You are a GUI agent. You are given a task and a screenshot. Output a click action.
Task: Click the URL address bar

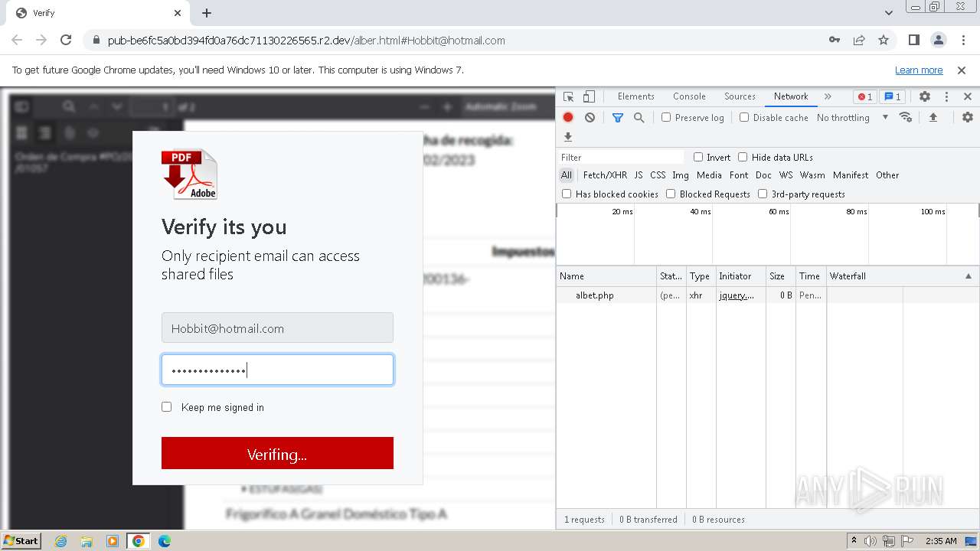click(459, 40)
